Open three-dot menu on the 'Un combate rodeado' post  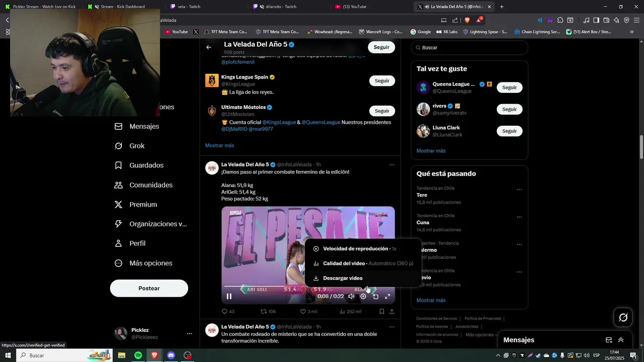tap(392, 327)
